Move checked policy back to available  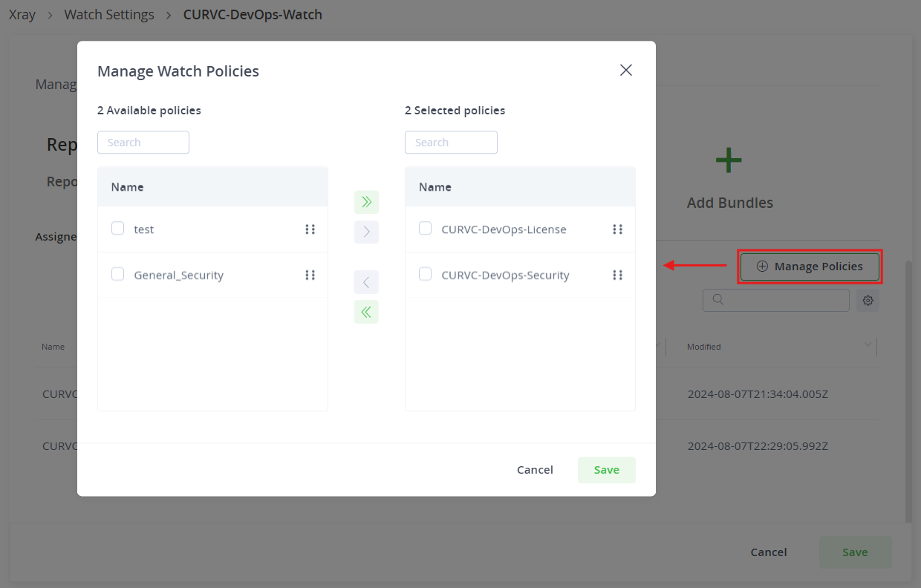coord(366,282)
